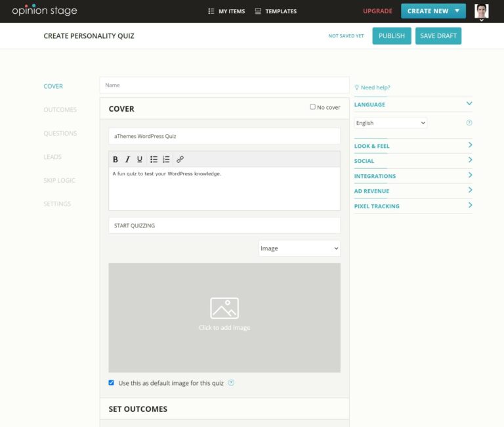Open the Image media type dropdown
The width and height of the screenshot is (504, 427).
pos(299,248)
